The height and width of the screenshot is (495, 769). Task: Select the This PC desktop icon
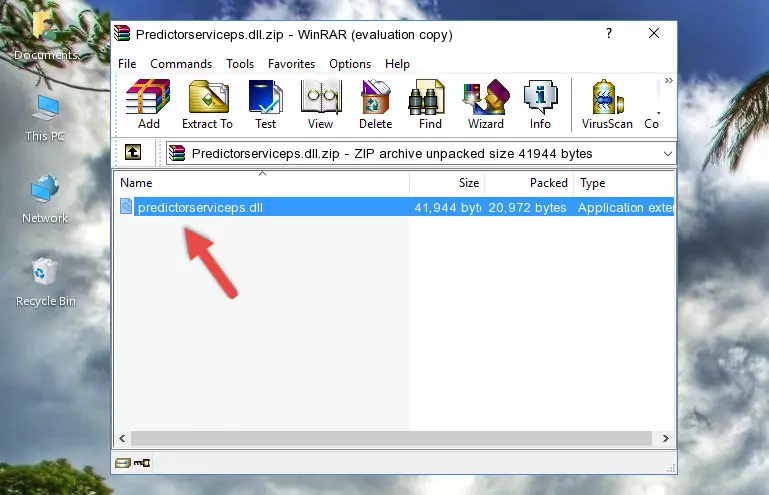click(x=45, y=118)
